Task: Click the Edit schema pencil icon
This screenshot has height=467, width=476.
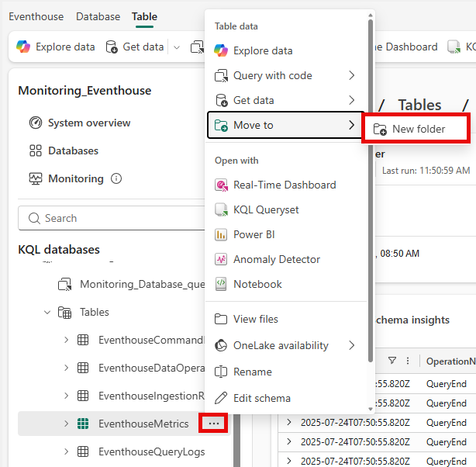Action: pos(221,398)
